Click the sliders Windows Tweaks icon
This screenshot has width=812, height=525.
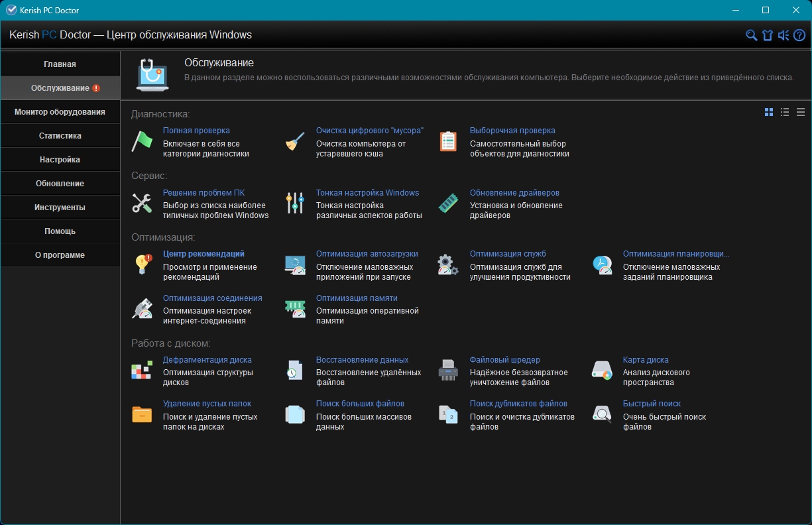click(296, 203)
